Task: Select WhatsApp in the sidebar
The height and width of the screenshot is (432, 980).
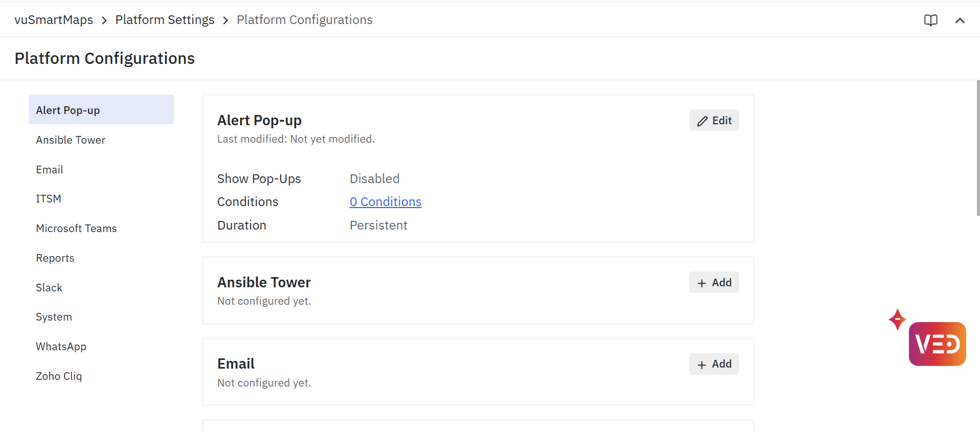Action: click(61, 347)
